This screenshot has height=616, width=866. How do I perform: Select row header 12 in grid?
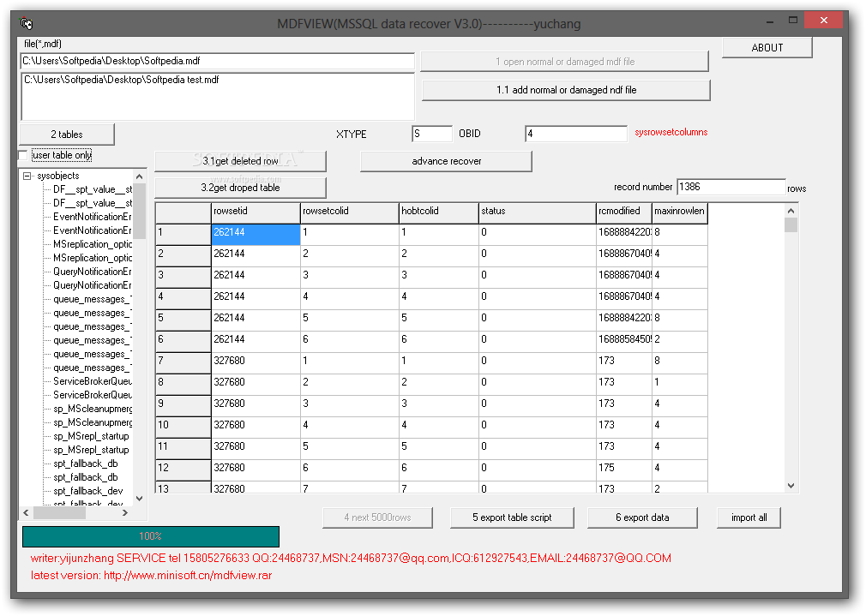[183, 469]
